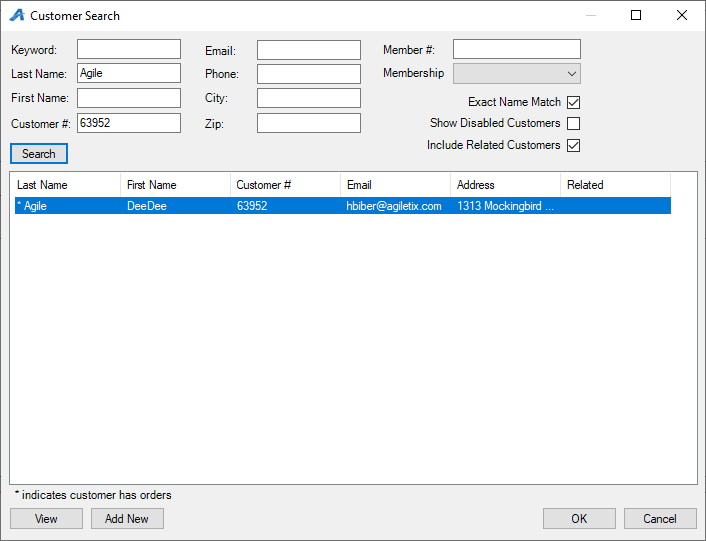Viewport: 706px width, 541px height.
Task: Focus the Keyword input field
Action: (x=129, y=49)
